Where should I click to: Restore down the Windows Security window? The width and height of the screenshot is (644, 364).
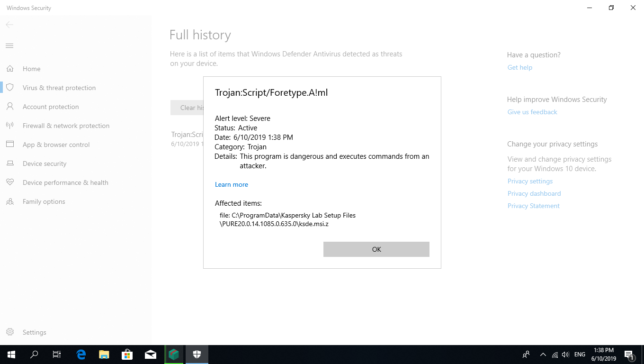tap(611, 8)
